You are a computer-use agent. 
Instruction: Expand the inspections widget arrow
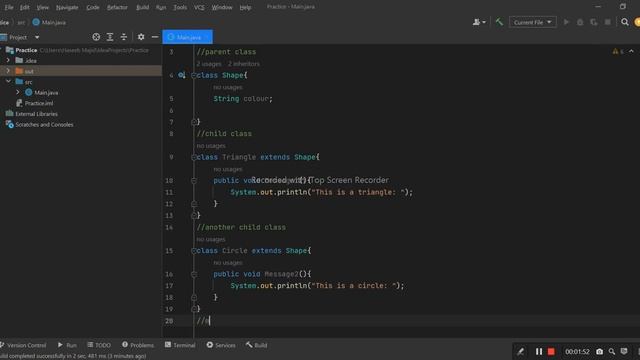click(x=631, y=51)
